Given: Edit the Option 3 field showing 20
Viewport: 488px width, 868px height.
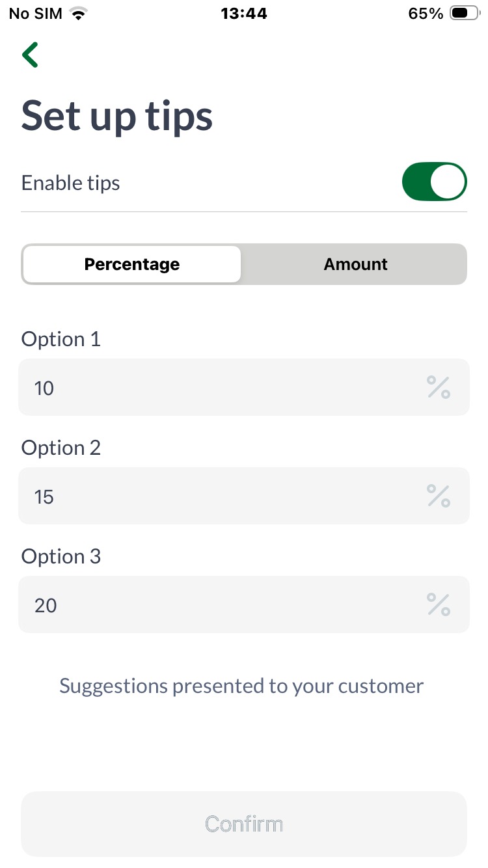Looking at the screenshot, I should [x=221, y=605].
